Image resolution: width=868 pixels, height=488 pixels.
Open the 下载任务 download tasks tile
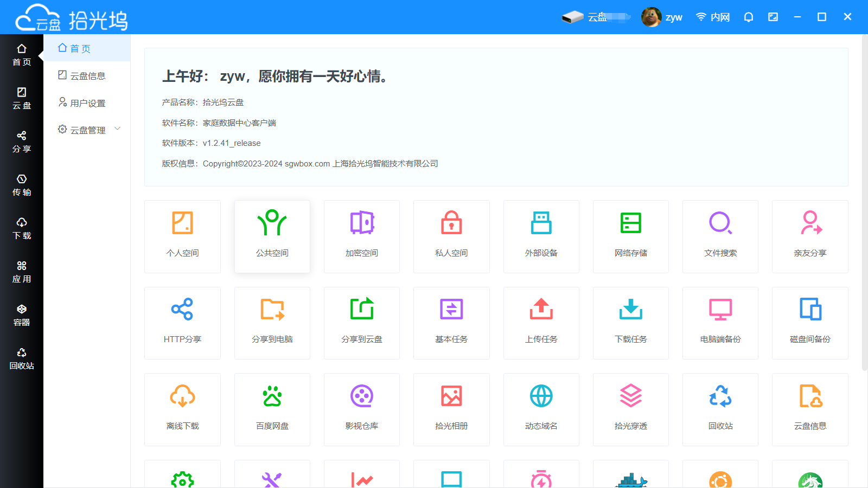pyautogui.click(x=631, y=323)
